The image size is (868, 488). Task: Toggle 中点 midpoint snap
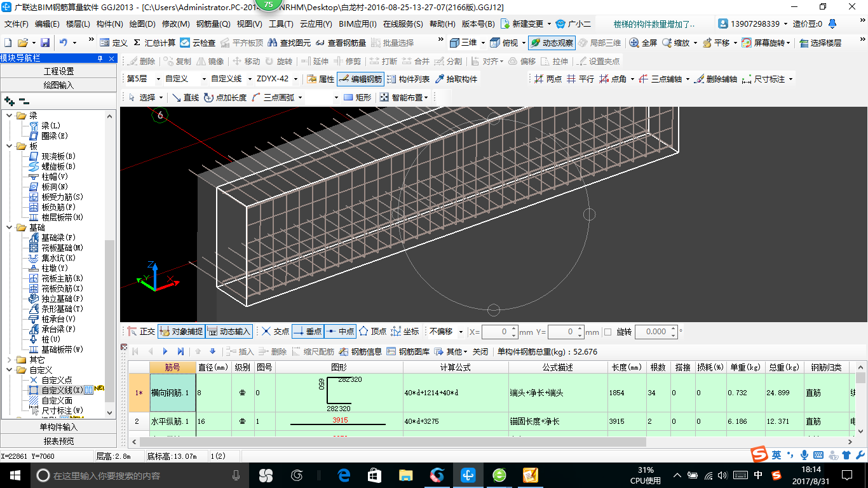[340, 332]
